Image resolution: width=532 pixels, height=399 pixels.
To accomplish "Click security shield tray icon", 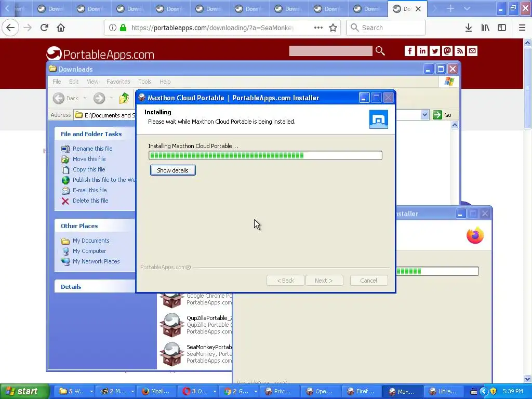I will pos(494,391).
